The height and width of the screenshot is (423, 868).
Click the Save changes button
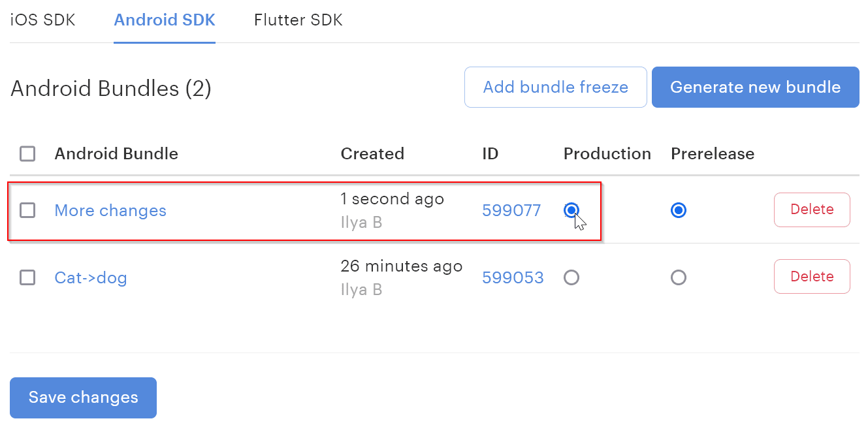[83, 398]
